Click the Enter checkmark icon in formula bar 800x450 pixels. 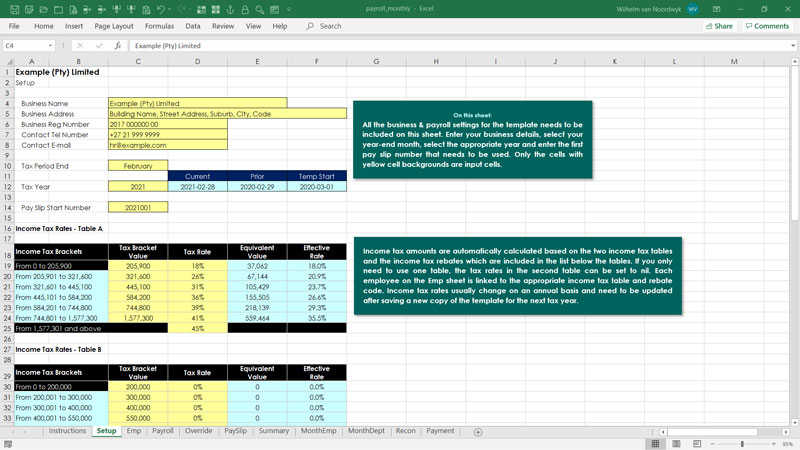(99, 45)
